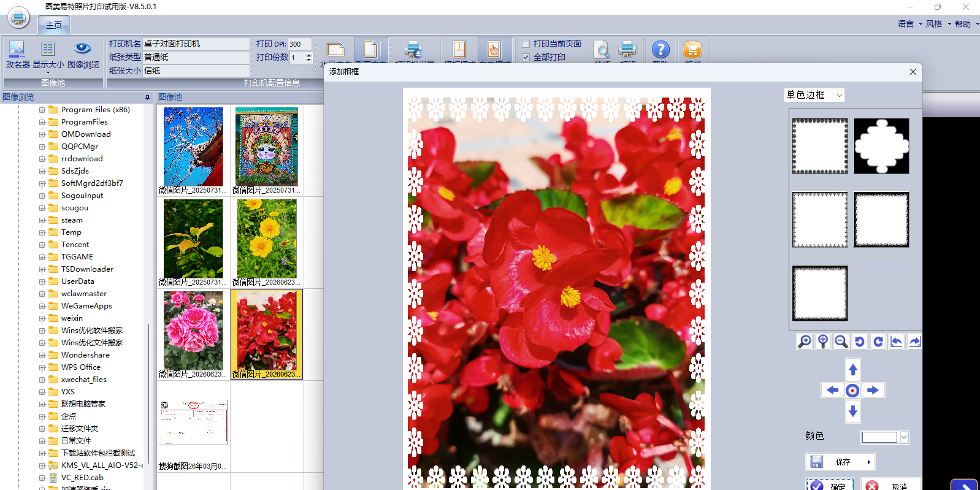Viewport: 980px width, 490px height.
Task: Click the 纸张大小 paper size field
Action: point(196,71)
